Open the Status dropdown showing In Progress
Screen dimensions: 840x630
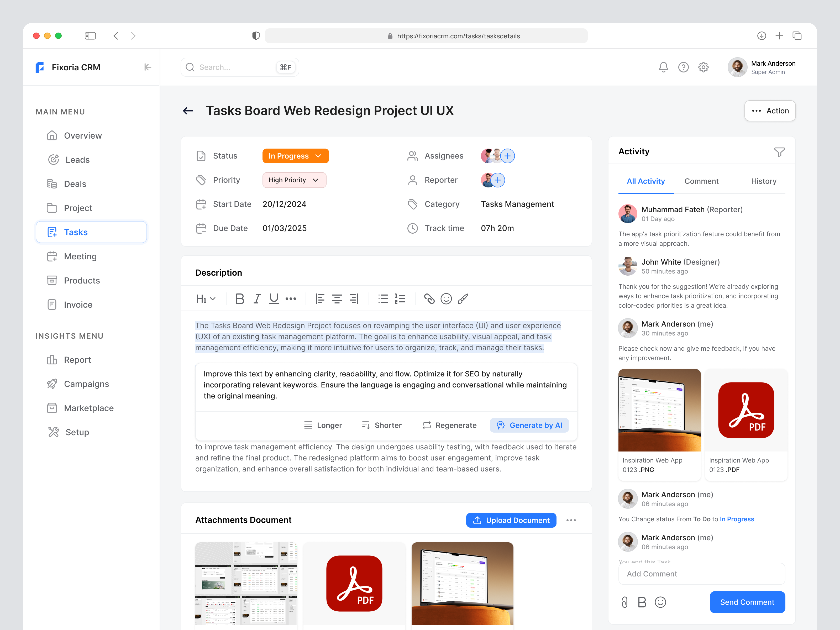(295, 156)
